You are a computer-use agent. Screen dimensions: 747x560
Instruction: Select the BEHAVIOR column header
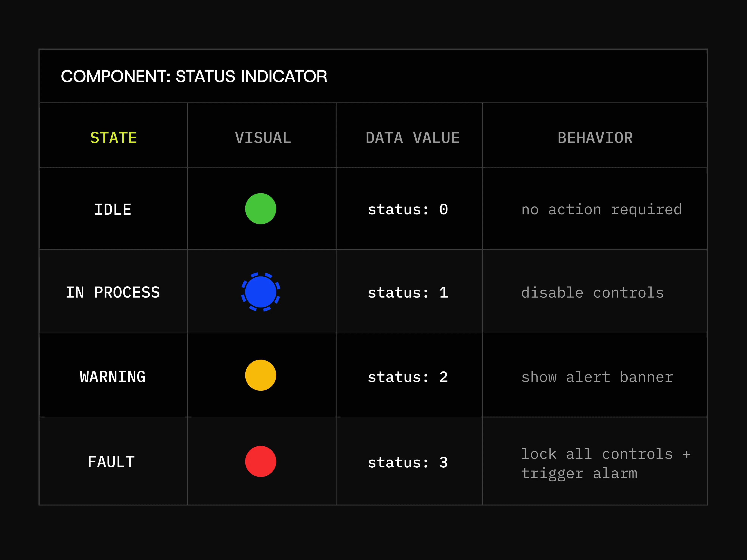[595, 138]
